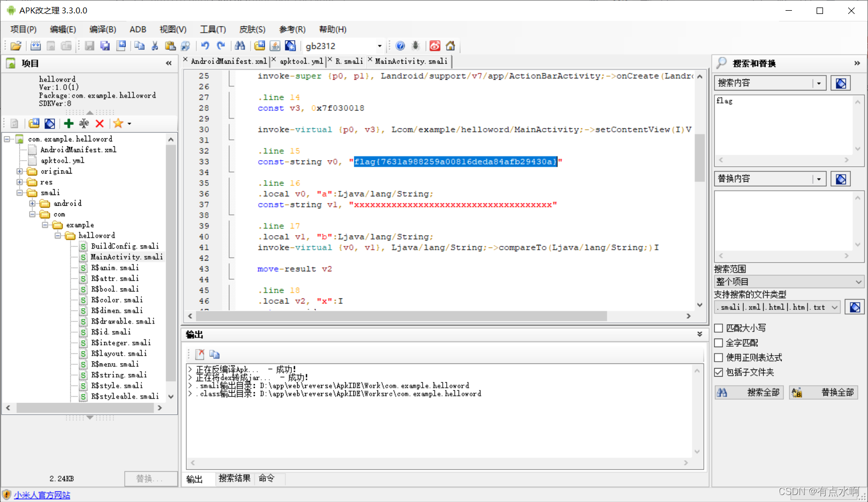This screenshot has width=868, height=502.
Task: Click the bug debug icon
Action: pos(416,46)
